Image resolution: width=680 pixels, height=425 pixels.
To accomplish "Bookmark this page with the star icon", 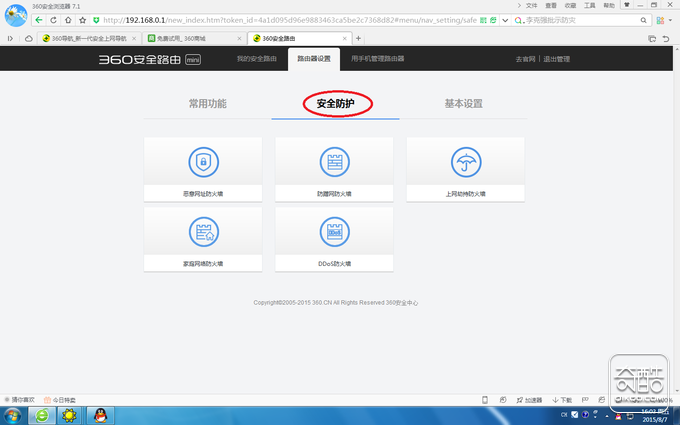I will tap(82, 20).
